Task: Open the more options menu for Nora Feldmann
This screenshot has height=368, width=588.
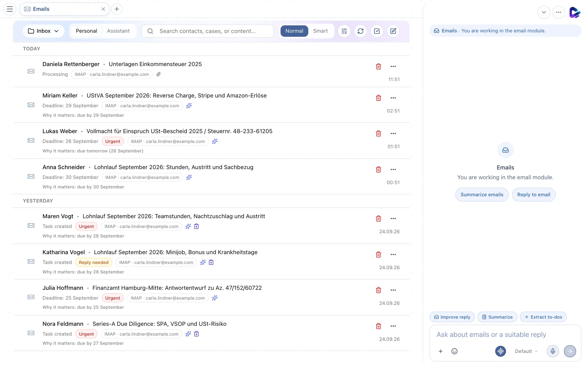Action: 393,326
